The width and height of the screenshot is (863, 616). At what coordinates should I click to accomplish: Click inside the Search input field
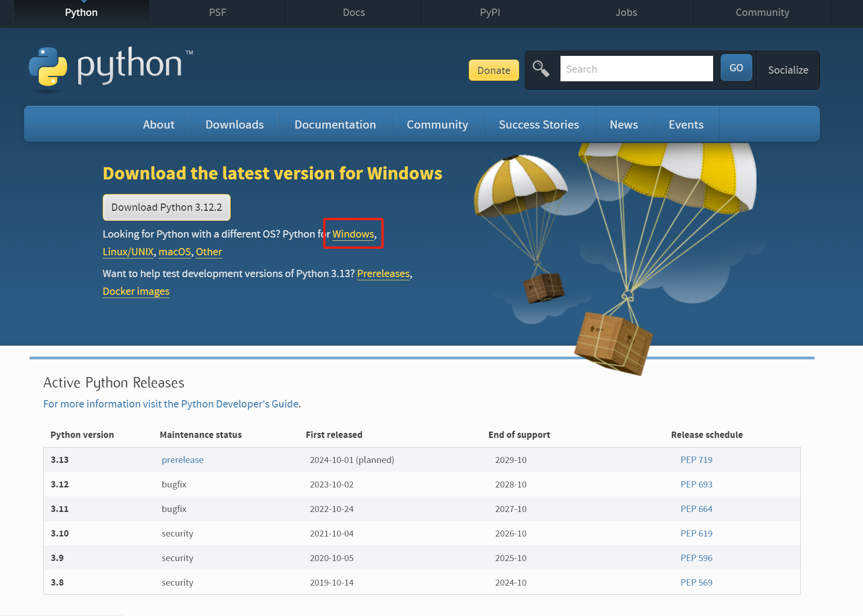tap(636, 69)
